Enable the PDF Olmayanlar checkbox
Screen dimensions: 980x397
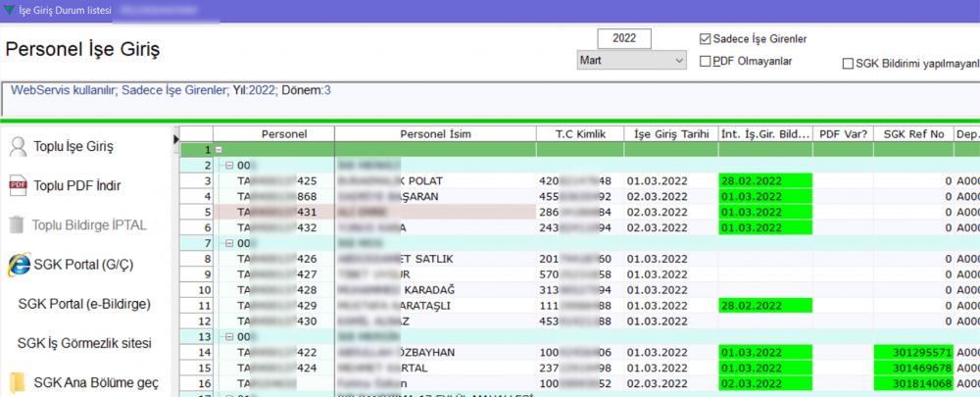(x=705, y=62)
